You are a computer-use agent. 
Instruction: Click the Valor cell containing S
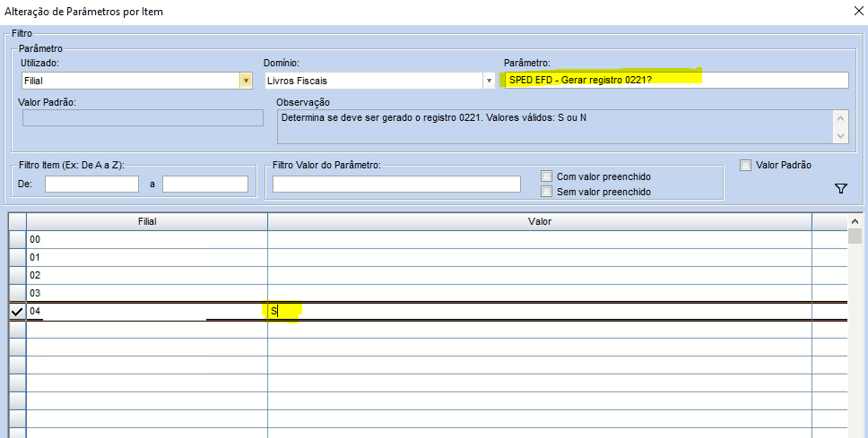539,311
